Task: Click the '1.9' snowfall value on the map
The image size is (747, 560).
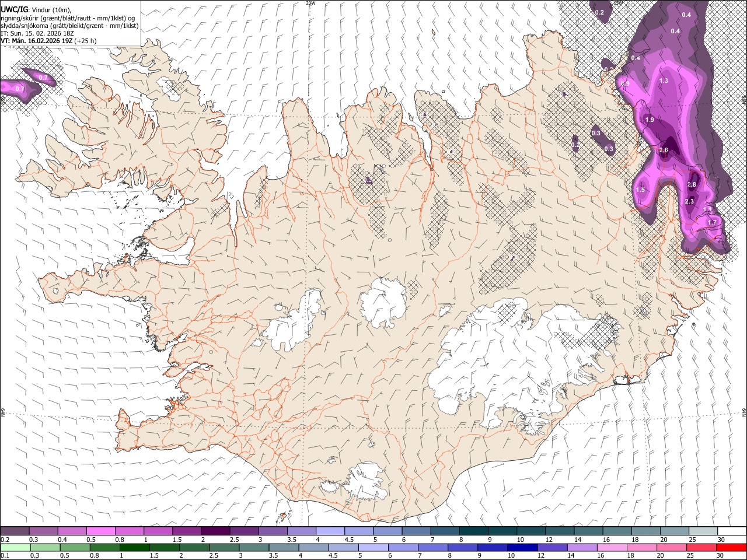Action: [x=650, y=120]
